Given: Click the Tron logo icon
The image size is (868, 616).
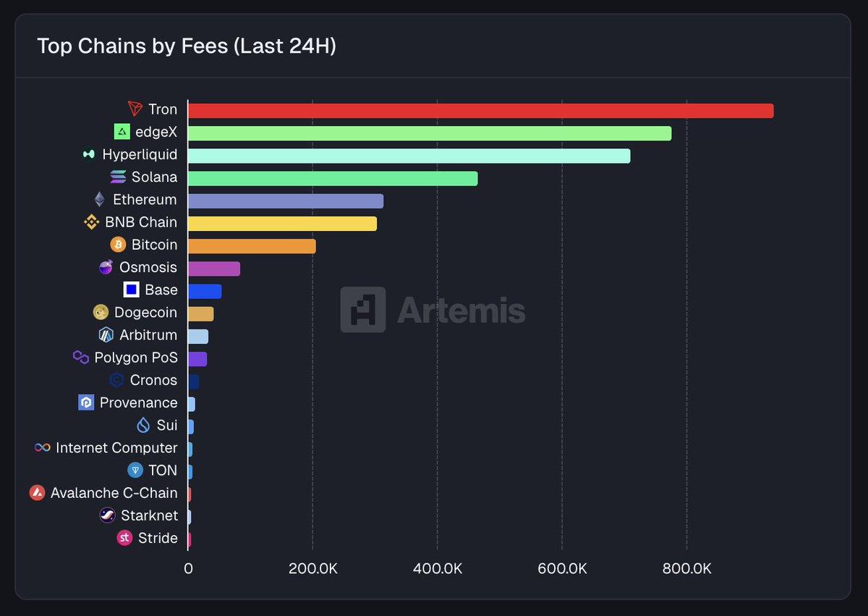Looking at the screenshot, I should click(x=135, y=109).
